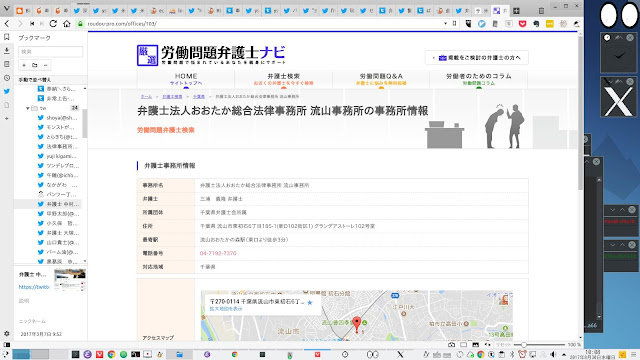
Task: Open the Downloads panel icon
Action: (x=7, y=51)
